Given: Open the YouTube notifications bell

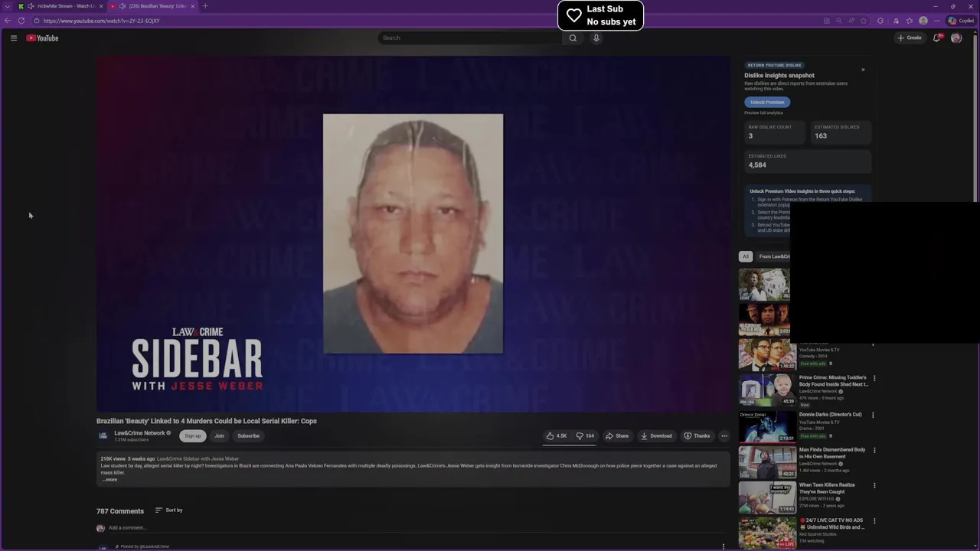Looking at the screenshot, I should [936, 37].
